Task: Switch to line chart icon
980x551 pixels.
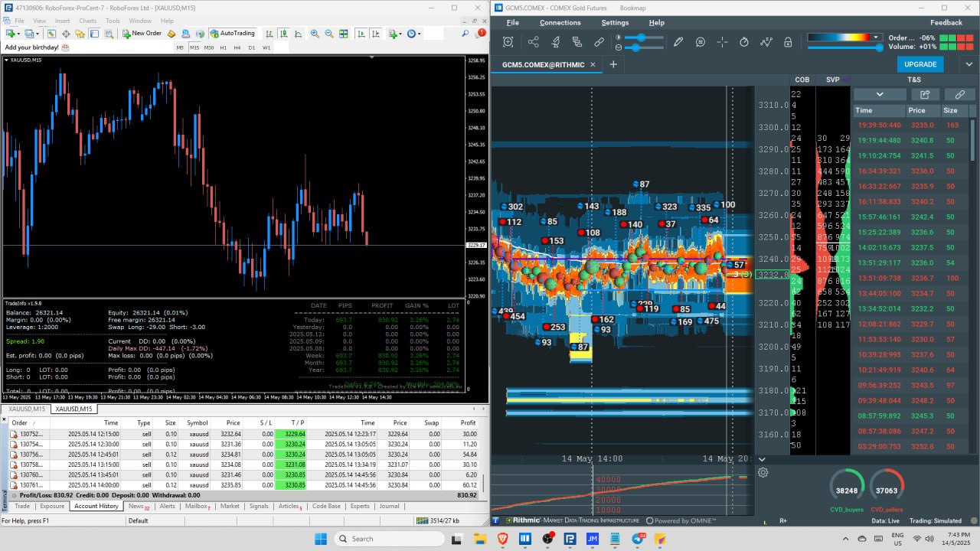Action: [x=298, y=34]
